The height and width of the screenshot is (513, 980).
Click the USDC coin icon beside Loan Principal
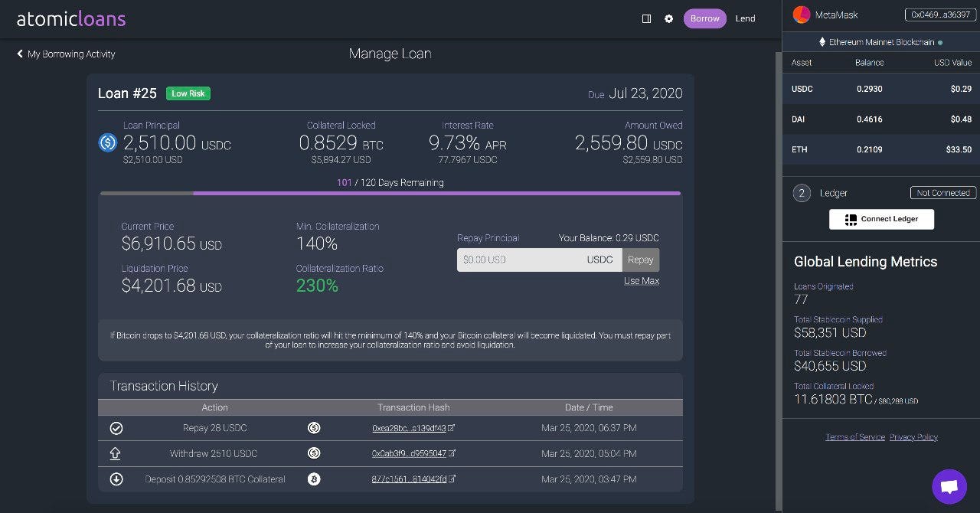(x=107, y=142)
